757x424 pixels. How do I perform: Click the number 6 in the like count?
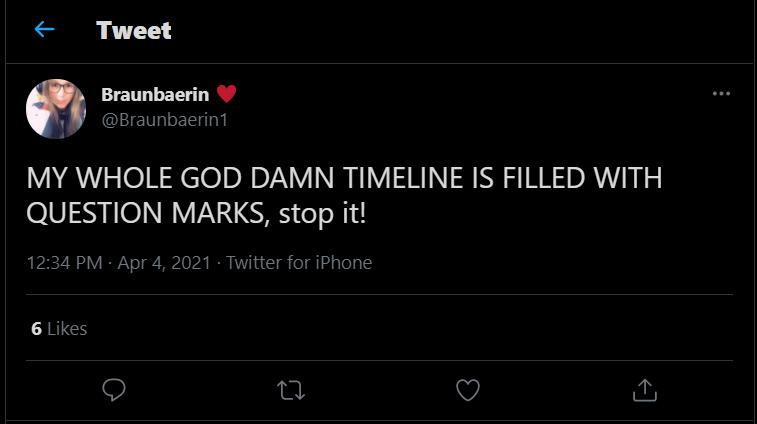point(36,328)
